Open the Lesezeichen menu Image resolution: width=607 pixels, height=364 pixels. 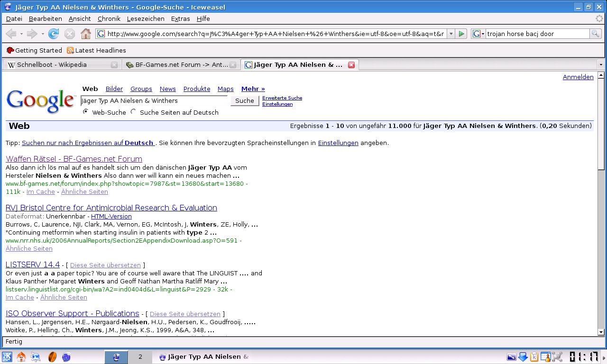[x=146, y=18]
